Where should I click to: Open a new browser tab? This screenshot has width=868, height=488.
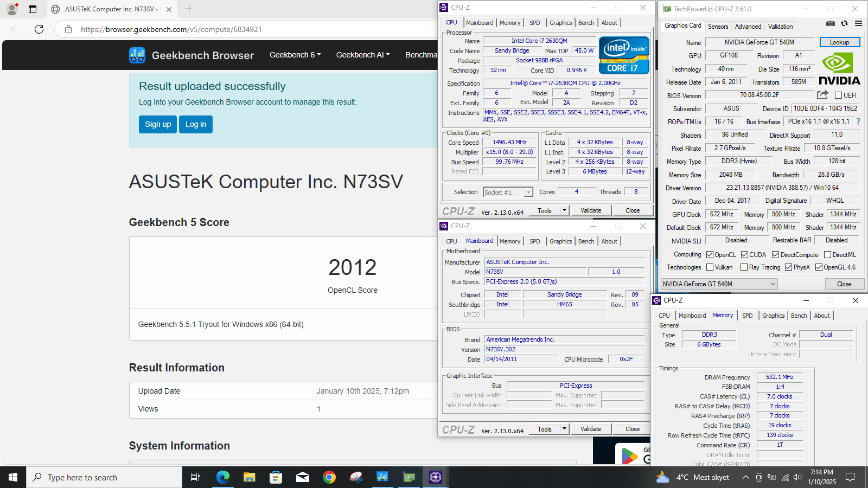tap(189, 9)
